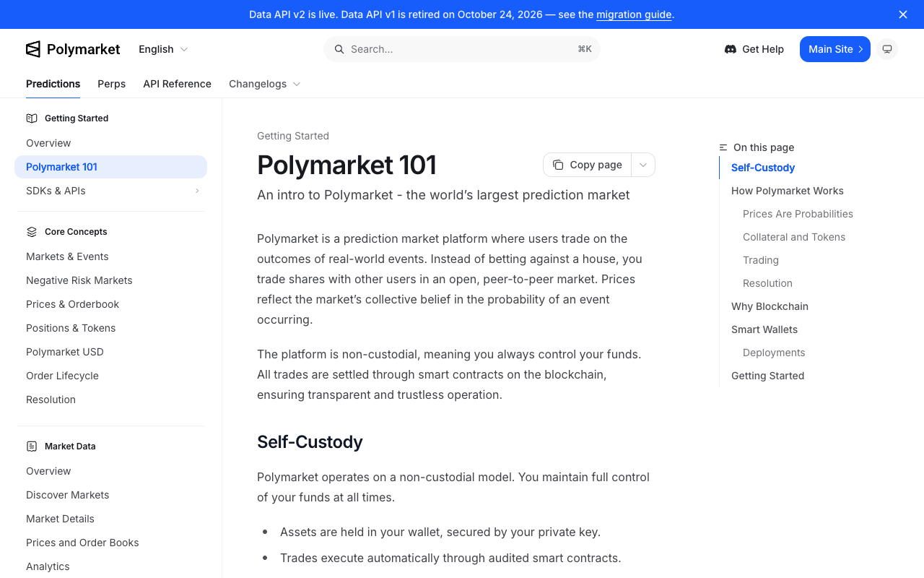This screenshot has width=924, height=578.
Task: Jump to Prices Are Probabilities section
Action: tap(798, 214)
